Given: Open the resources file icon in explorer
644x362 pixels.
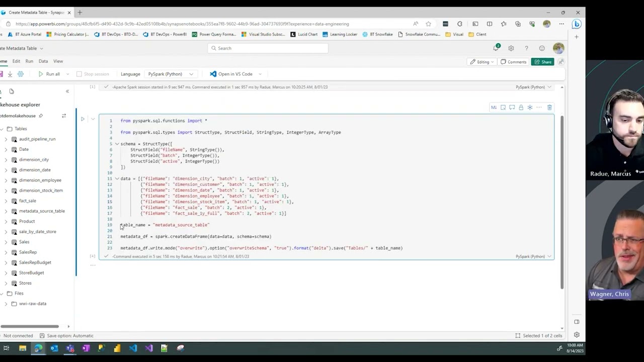Looking at the screenshot, I should [x=11, y=92].
